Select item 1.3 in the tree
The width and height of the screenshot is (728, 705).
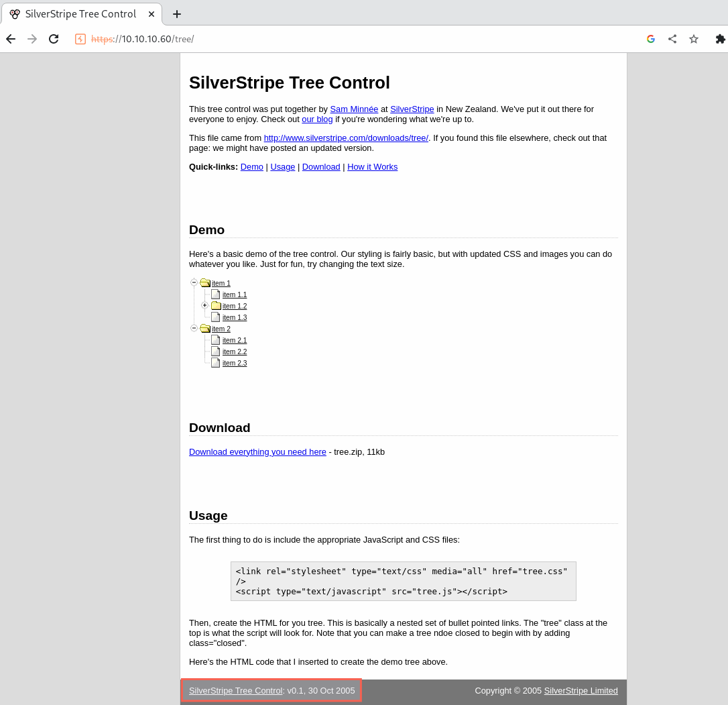[235, 317]
